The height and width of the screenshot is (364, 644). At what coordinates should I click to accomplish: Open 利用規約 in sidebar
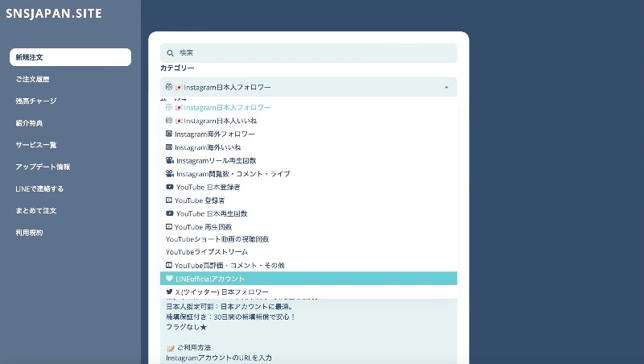click(x=29, y=232)
